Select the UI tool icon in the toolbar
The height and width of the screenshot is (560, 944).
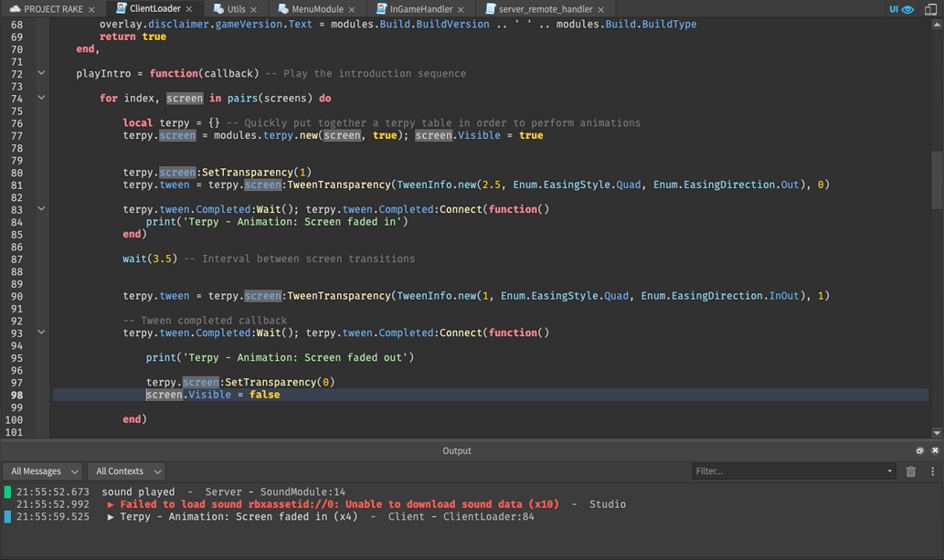pyautogui.click(x=894, y=8)
